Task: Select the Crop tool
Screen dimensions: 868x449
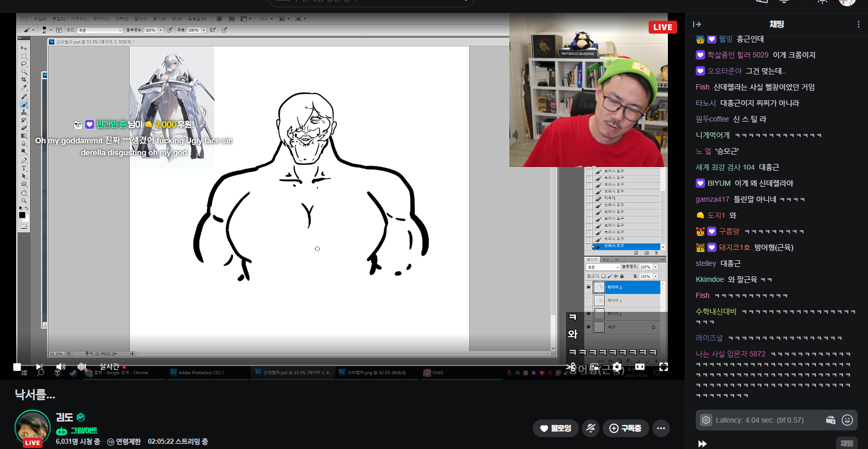Action: click(24, 79)
